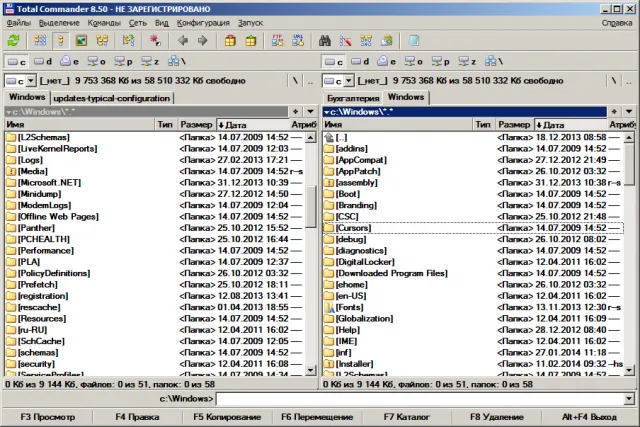Viewport: 640px width, 427px height.
Task: Select the [Installer] folder in right panel
Action: click(x=473, y=364)
